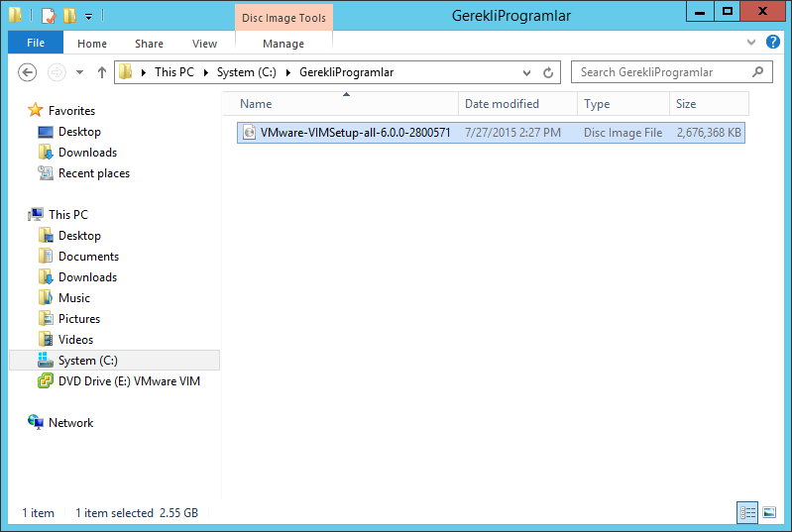The width and height of the screenshot is (792, 532).
Task: Expand the breadcrumb arrow after System (C:)
Action: point(288,72)
